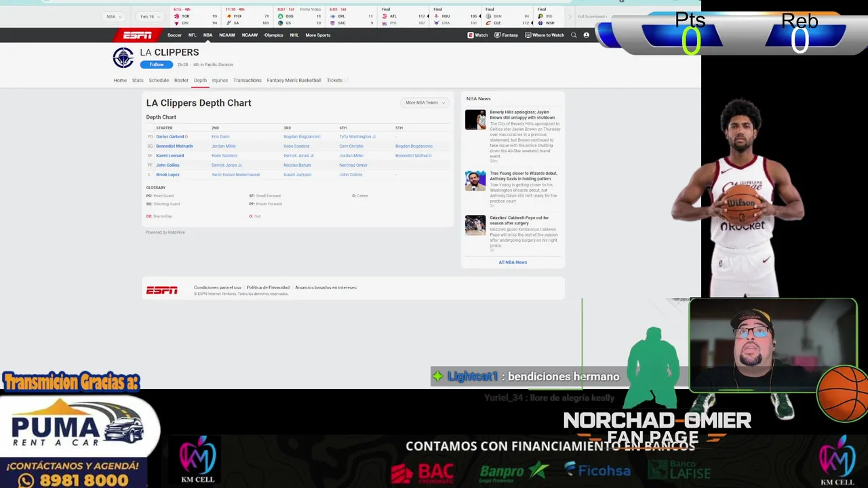Open the HOU vs CHA final score
The height and width of the screenshot is (488, 868).
pyautogui.click(x=455, y=16)
